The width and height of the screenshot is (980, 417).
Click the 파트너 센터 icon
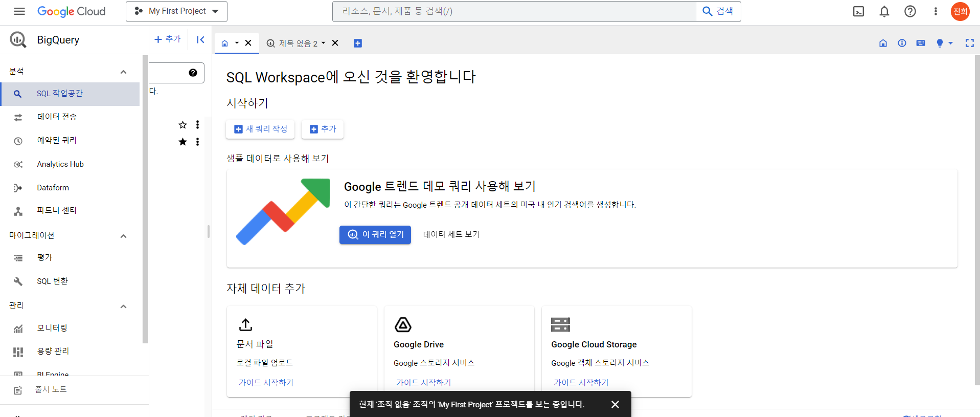(x=18, y=211)
